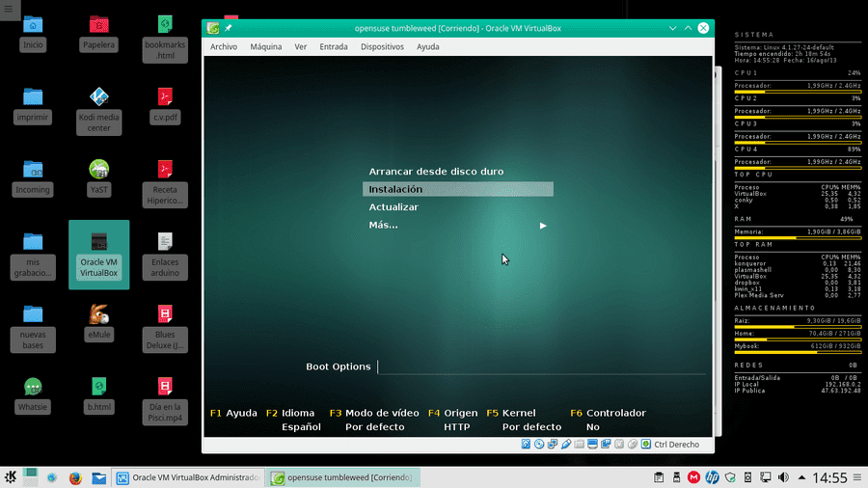Select the Actualizar boot entry
Image resolution: width=868 pixels, height=488 pixels.
click(393, 207)
